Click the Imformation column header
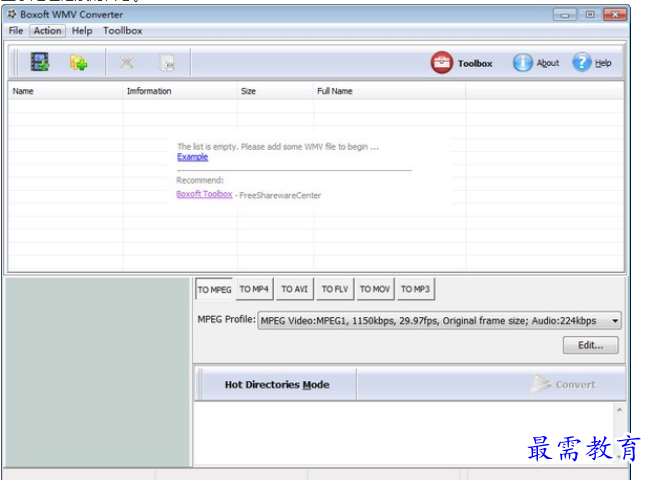 tap(180, 91)
